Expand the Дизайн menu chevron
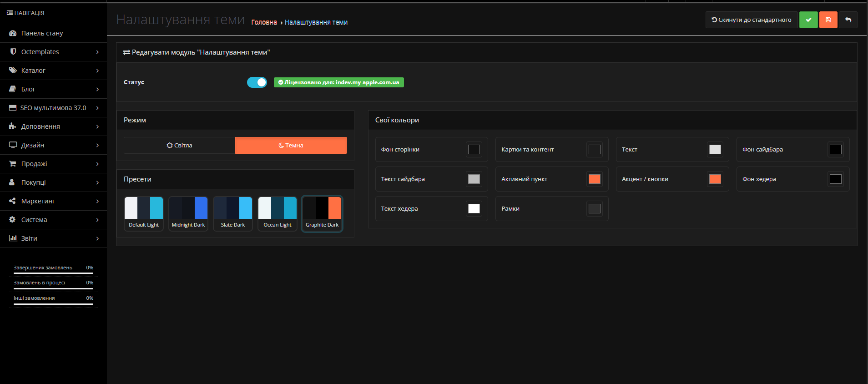Screen dimensions: 868x384 coord(97,145)
